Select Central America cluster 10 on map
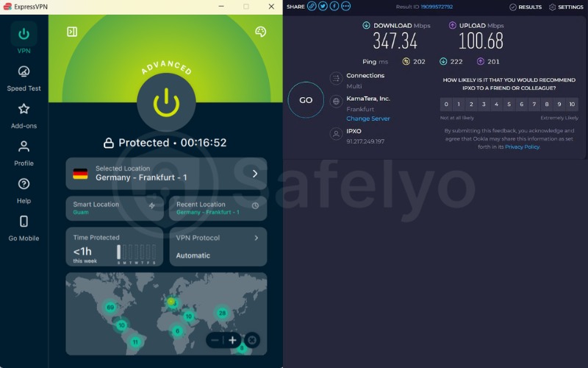588x368 pixels. click(121, 325)
